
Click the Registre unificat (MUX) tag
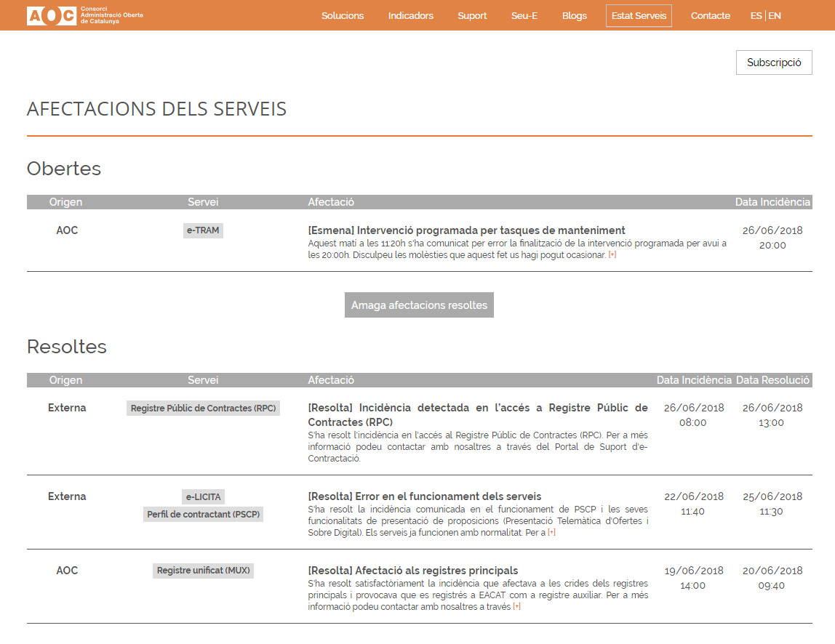pyautogui.click(x=203, y=571)
